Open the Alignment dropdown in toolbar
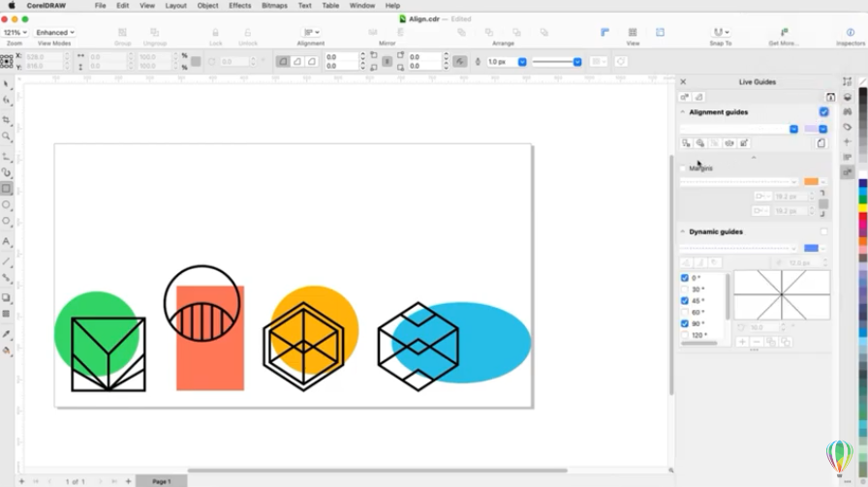This screenshot has height=487, width=868. click(311, 32)
